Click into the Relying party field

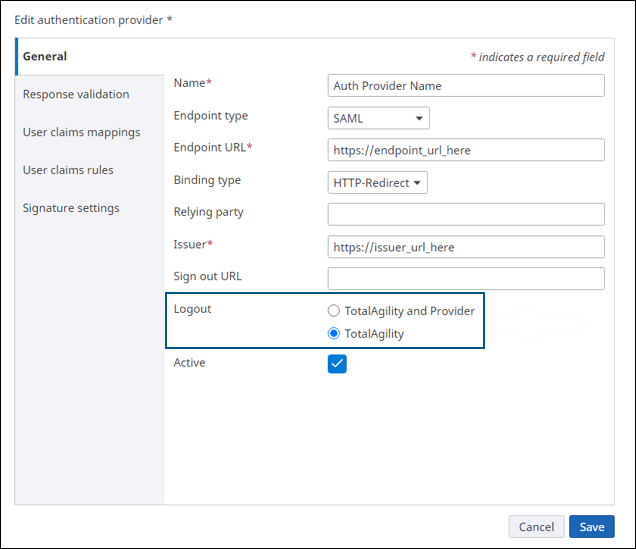pos(466,214)
